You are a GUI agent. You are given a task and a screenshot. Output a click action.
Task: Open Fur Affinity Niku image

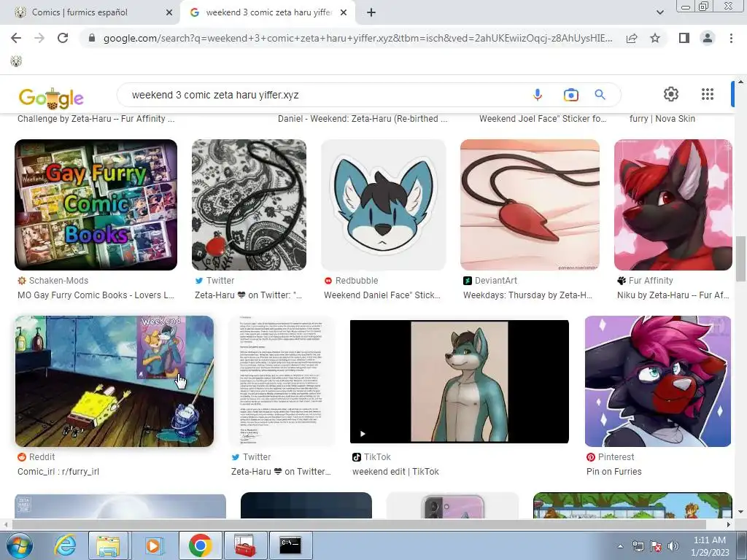[673, 205]
